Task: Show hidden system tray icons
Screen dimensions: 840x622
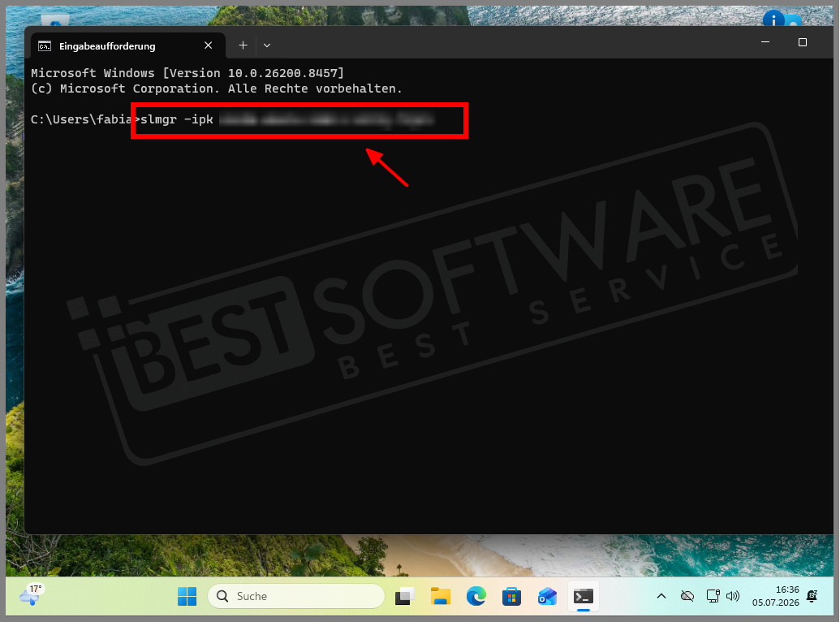Action: (661, 596)
